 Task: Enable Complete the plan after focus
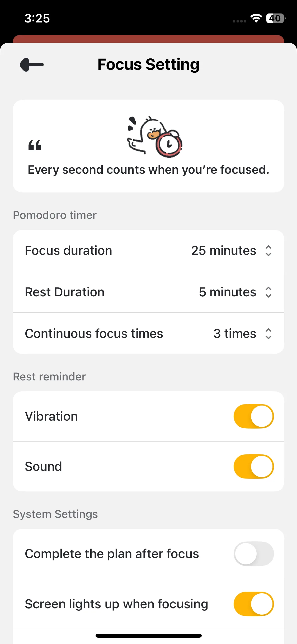tap(253, 554)
